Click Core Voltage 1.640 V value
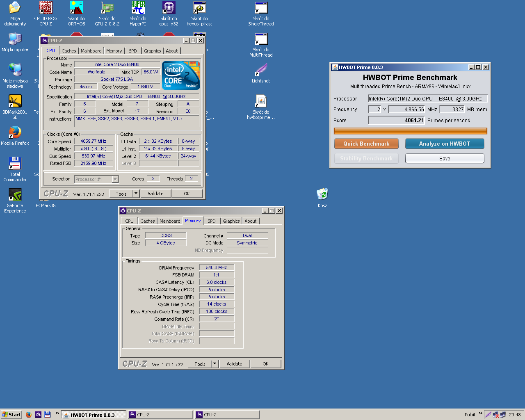The height and width of the screenshot is (420, 525). pyautogui.click(x=145, y=87)
